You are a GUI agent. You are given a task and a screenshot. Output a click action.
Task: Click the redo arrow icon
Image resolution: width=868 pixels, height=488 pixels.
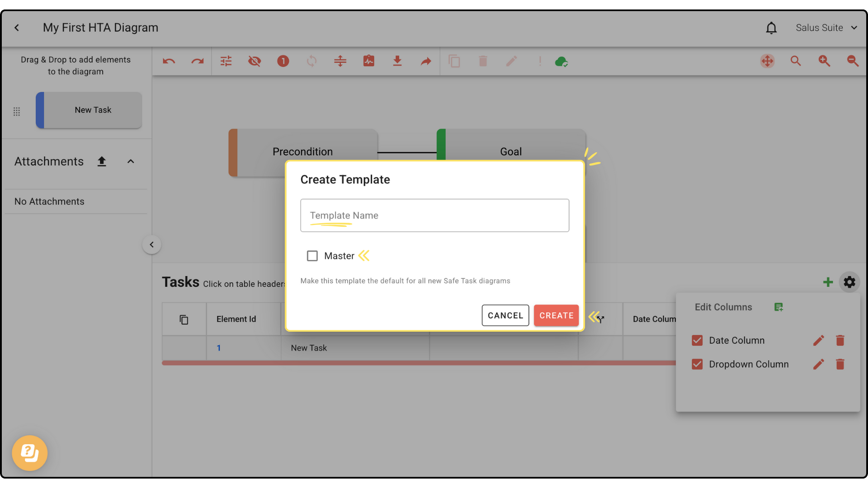pyautogui.click(x=197, y=61)
